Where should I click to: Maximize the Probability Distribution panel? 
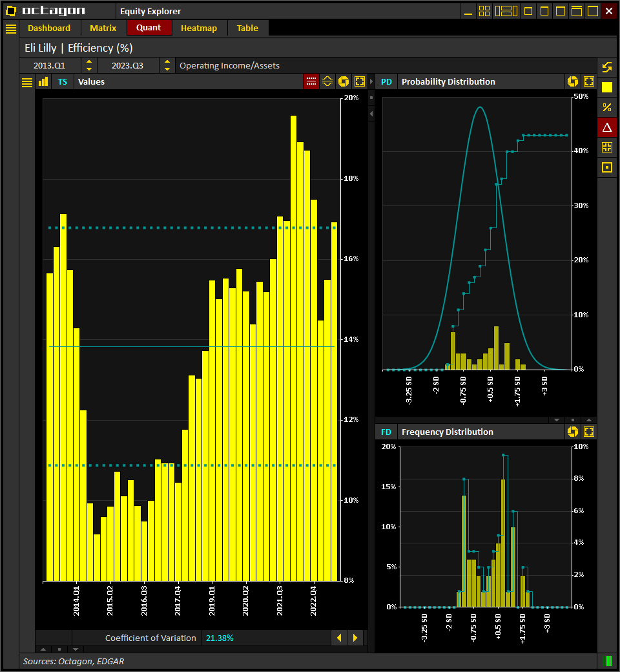[589, 81]
